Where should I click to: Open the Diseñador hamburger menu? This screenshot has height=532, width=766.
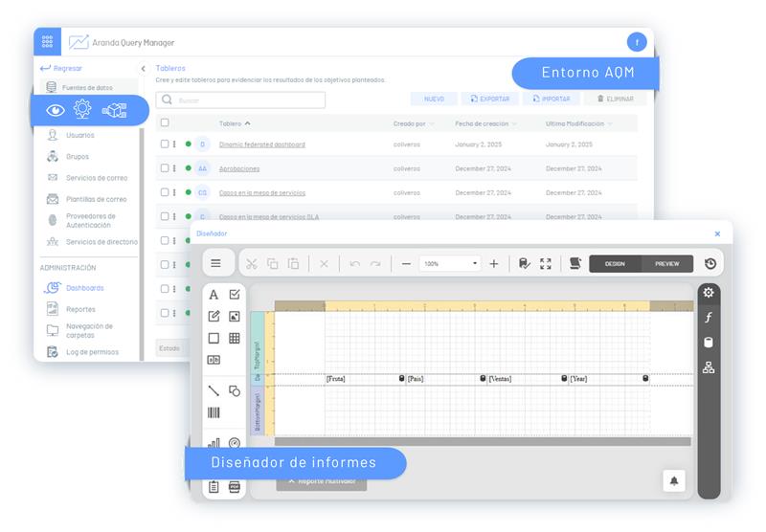click(215, 263)
